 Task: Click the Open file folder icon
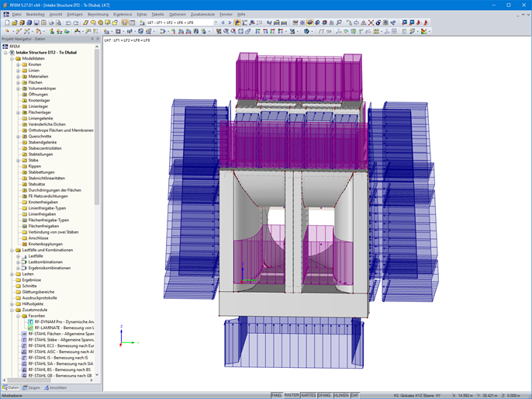(14, 23)
